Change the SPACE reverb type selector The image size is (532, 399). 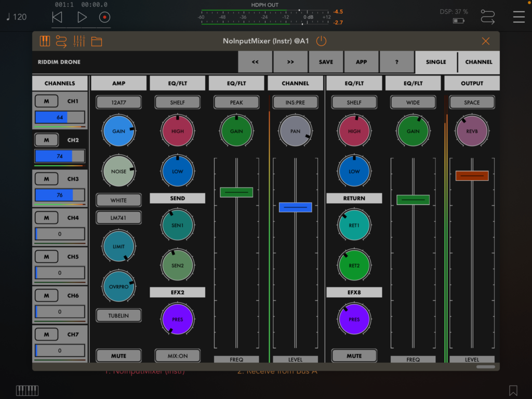[x=472, y=102]
